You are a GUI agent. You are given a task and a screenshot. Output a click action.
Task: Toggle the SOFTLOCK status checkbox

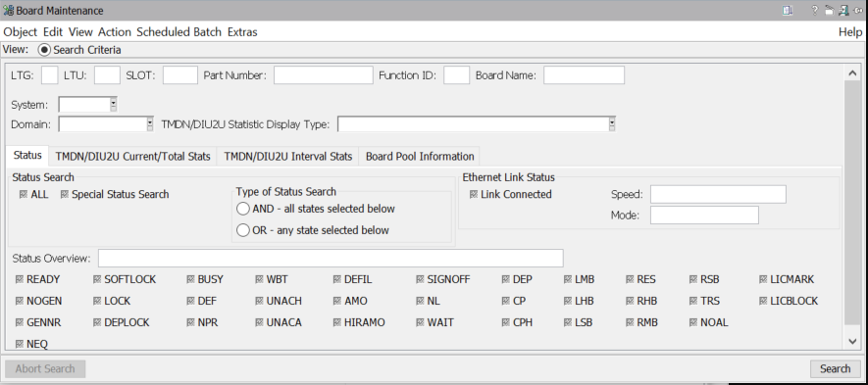click(x=97, y=280)
